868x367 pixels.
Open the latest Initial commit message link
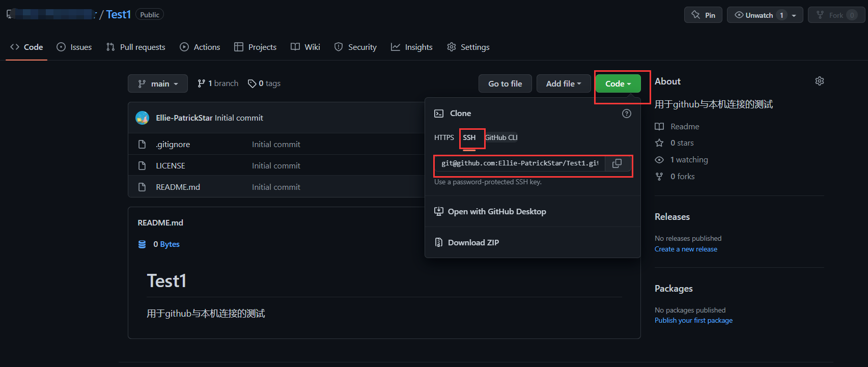(x=239, y=118)
